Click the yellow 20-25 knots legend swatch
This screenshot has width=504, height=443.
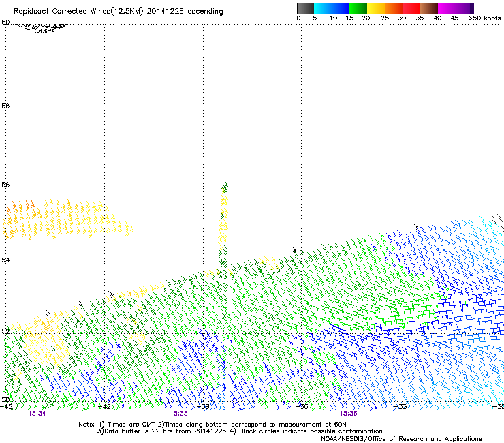point(376,8)
